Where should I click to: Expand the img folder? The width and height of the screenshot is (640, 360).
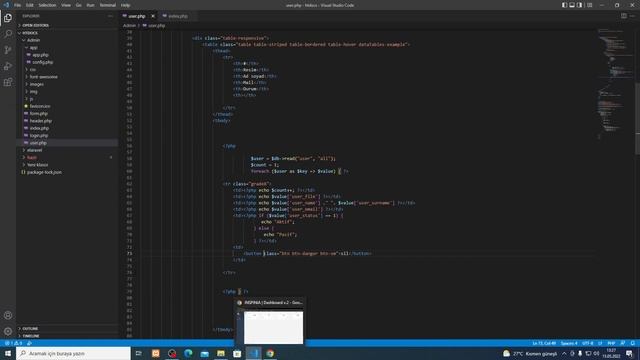click(x=68, y=91)
